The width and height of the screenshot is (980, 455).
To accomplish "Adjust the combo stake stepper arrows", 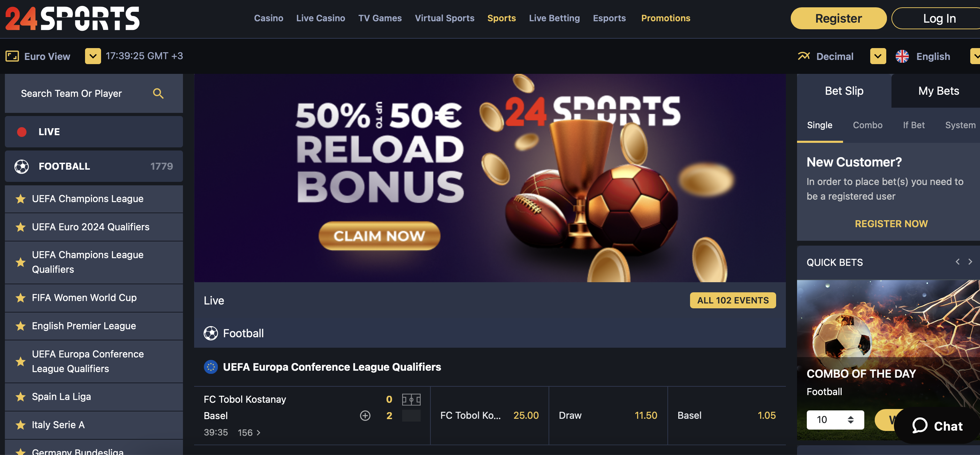I will point(851,419).
